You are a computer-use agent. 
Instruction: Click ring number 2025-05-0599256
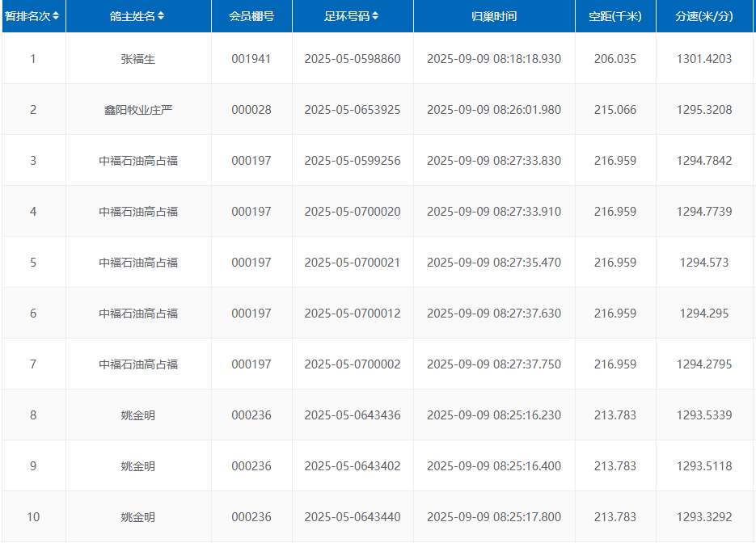353,161
